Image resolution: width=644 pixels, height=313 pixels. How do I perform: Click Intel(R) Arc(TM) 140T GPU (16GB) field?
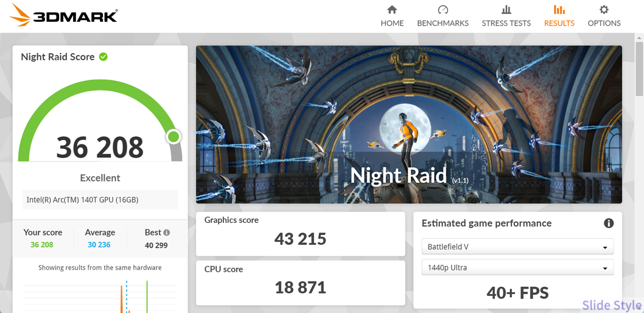pos(100,200)
